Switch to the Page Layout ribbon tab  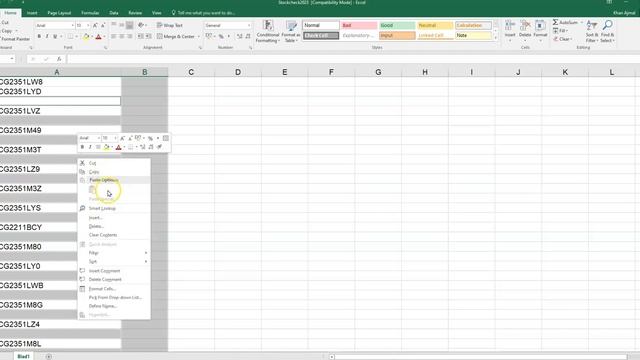59,13
